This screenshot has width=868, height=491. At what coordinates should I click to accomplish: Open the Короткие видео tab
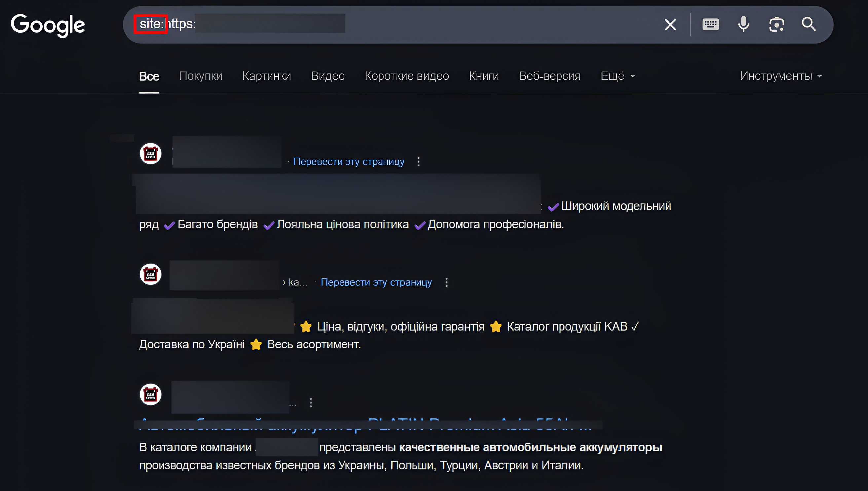click(407, 76)
